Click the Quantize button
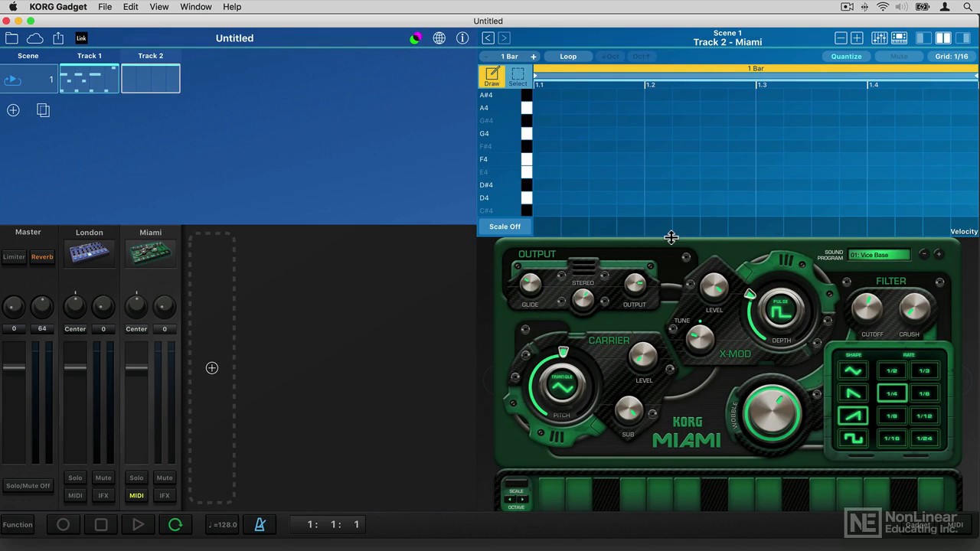Screen dimensions: 980x551 [847, 57]
